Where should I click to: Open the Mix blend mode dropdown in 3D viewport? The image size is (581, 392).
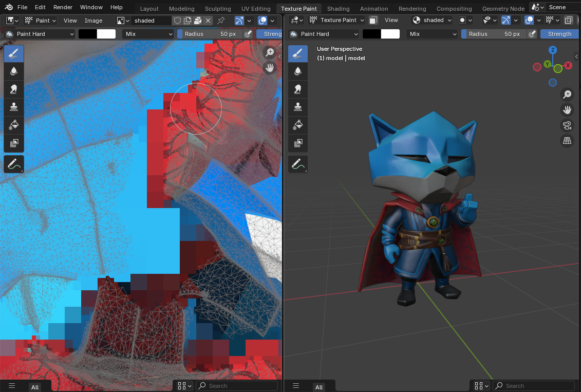(432, 34)
